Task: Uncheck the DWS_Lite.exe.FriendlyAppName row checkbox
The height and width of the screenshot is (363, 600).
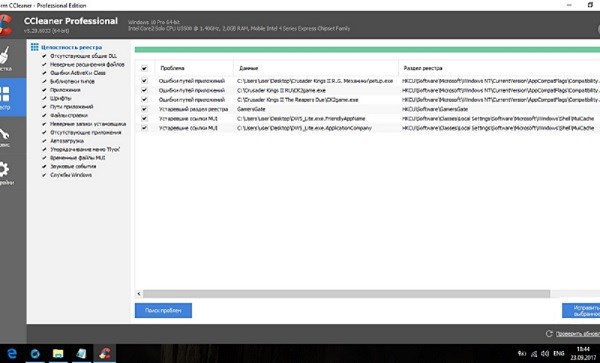Action: [144, 119]
